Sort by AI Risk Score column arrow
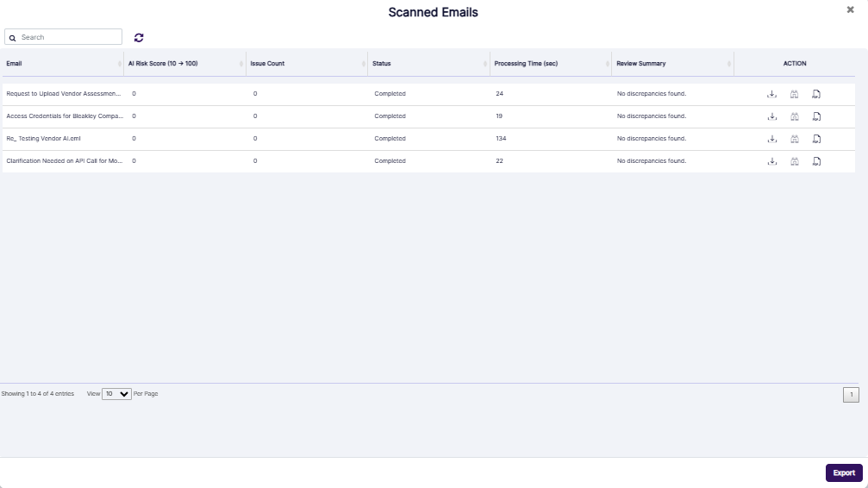Viewport: 868px width, 488px height. (241, 64)
